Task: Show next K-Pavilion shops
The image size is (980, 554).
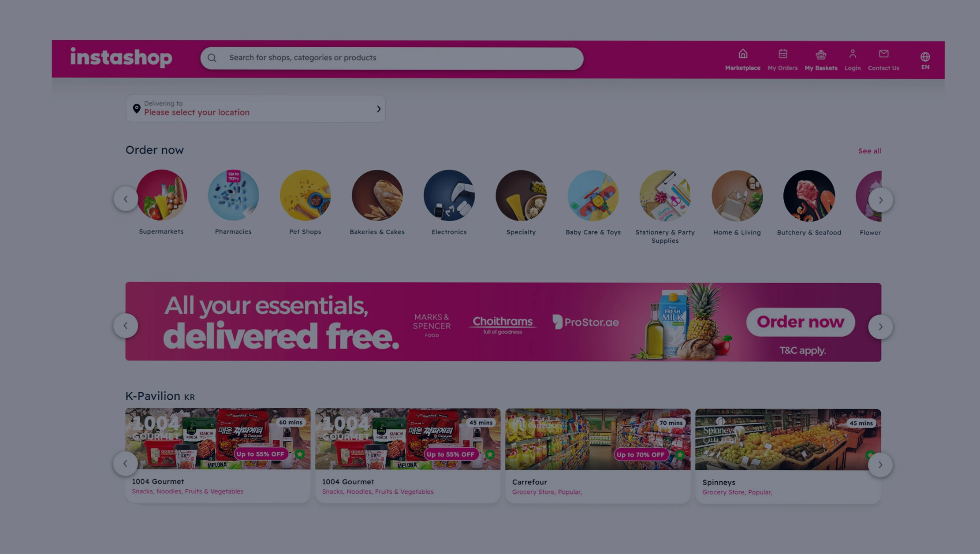Action: 880,465
